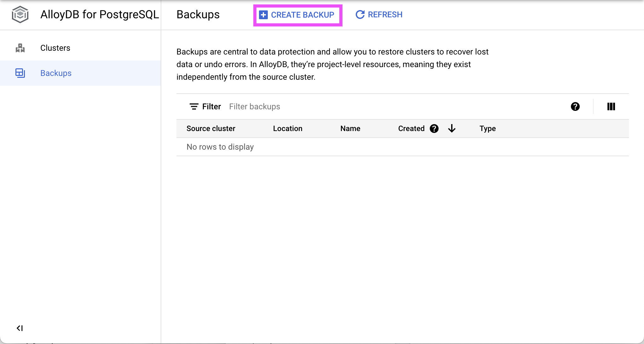
Task: Open the Filter options icon
Action: [x=194, y=106]
